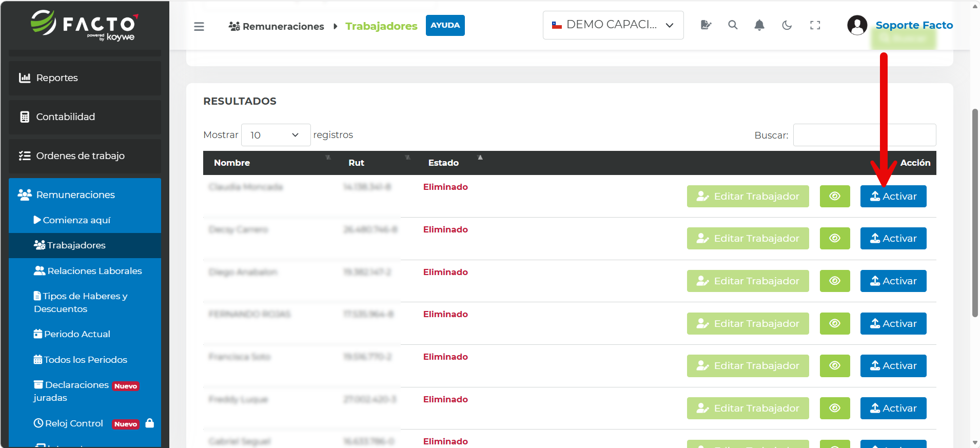View Decsy Carrero details with eye icon
Screen dimensions: 980x448
(835, 238)
